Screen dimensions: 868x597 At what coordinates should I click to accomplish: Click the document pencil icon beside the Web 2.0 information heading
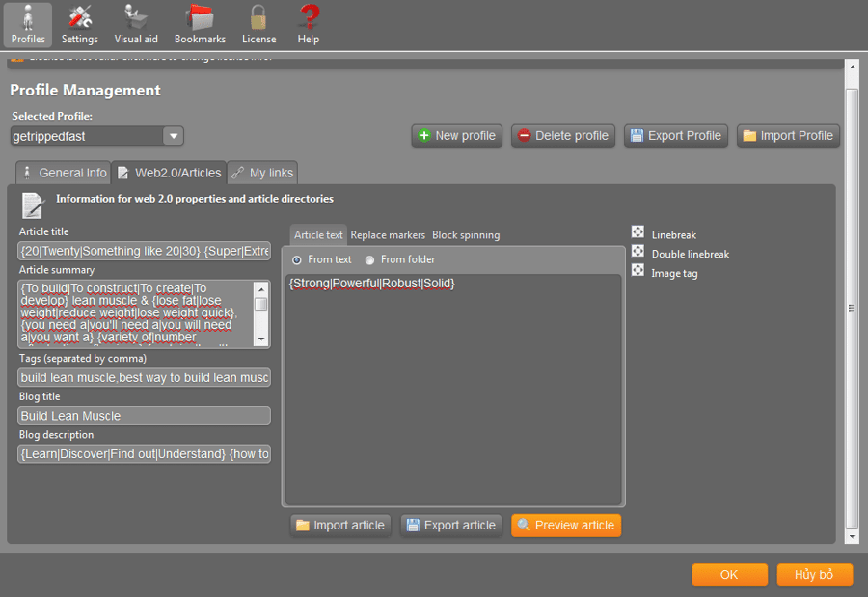coord(33,205)
